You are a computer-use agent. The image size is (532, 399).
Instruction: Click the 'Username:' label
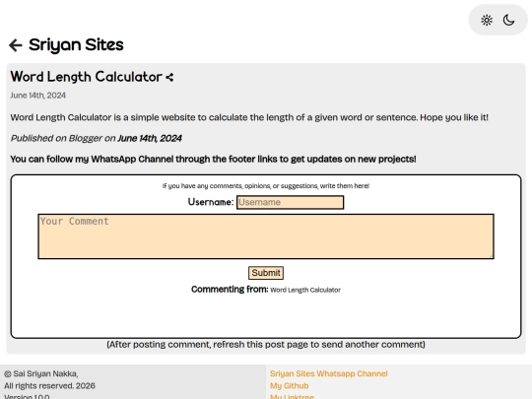coord(211,202)
